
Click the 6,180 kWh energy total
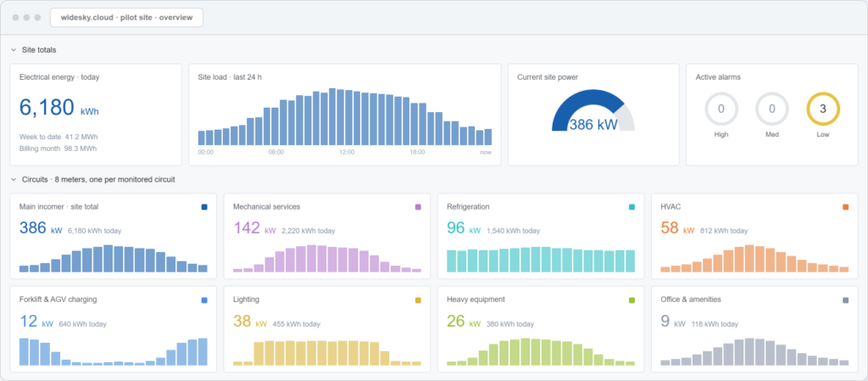(59, 108)
